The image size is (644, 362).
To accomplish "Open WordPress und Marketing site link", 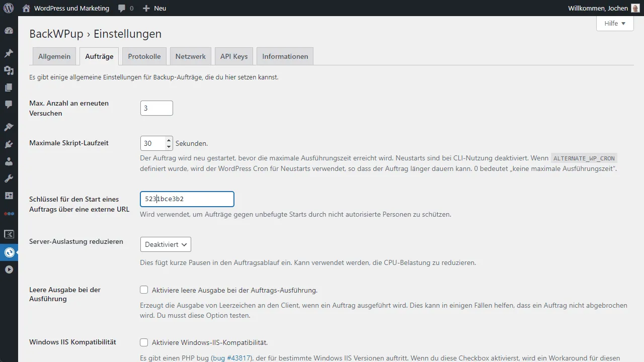I will tap(71, 8).
